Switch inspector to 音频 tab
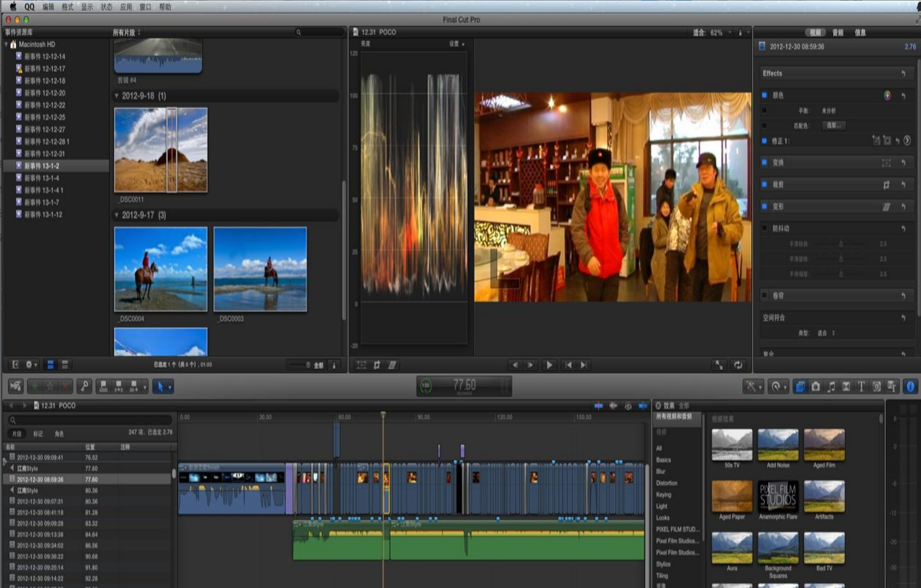Screen dimensions: 921x588 pos(837,33)
